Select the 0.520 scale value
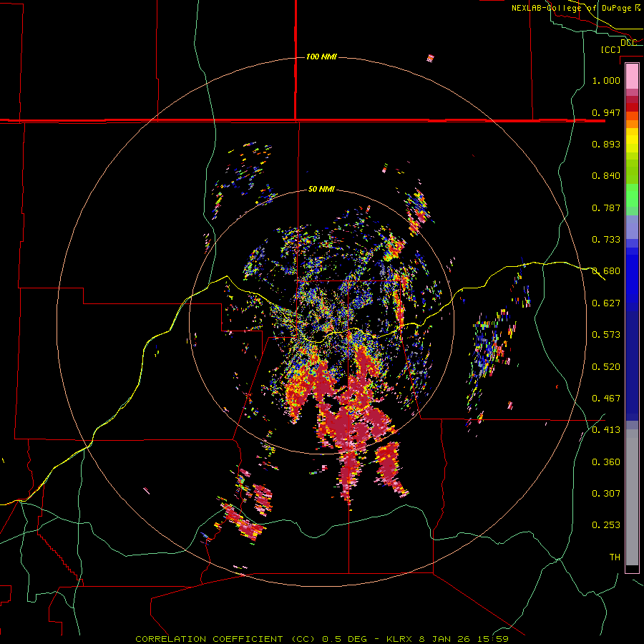Screen dimensions: 644x644 (x=606, y=367)
